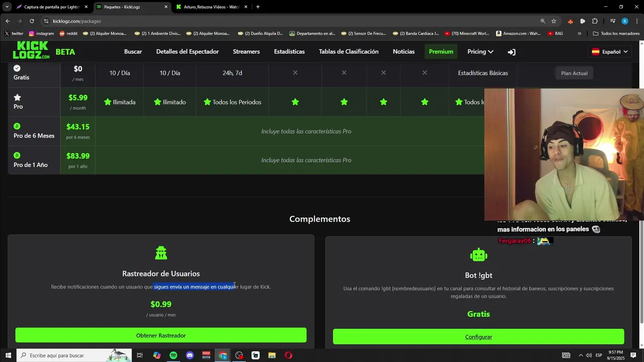Open the notification center icon
The image size is (644, 362).
click(x=633, y=355)
